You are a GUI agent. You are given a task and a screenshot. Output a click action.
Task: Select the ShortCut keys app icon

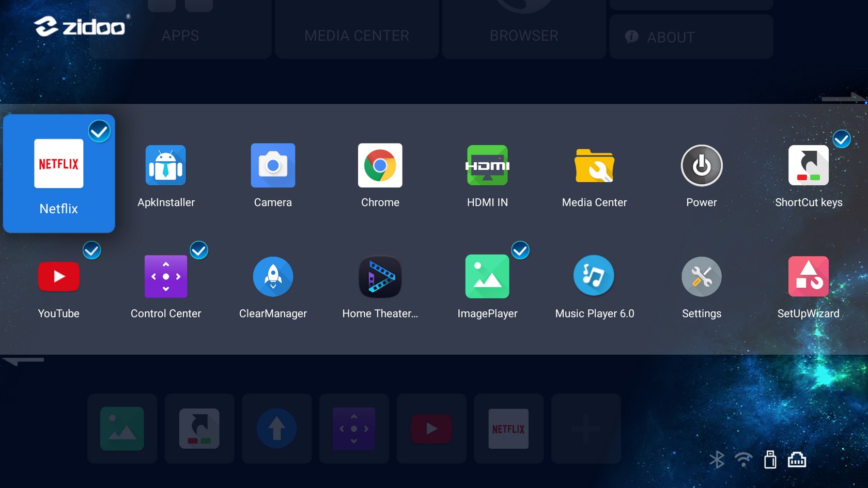point(809,165)
